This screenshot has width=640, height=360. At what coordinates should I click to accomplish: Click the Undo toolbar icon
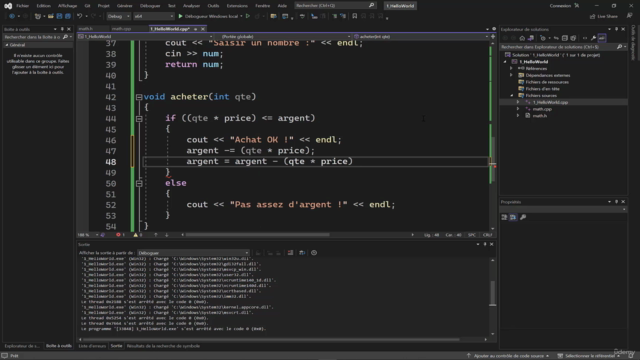[x=79, y=16]
